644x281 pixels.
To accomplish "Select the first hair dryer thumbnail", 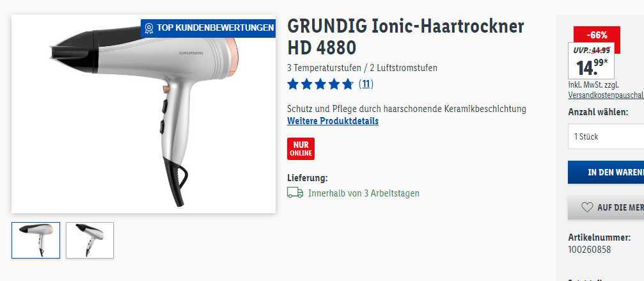I will (36, 240).
